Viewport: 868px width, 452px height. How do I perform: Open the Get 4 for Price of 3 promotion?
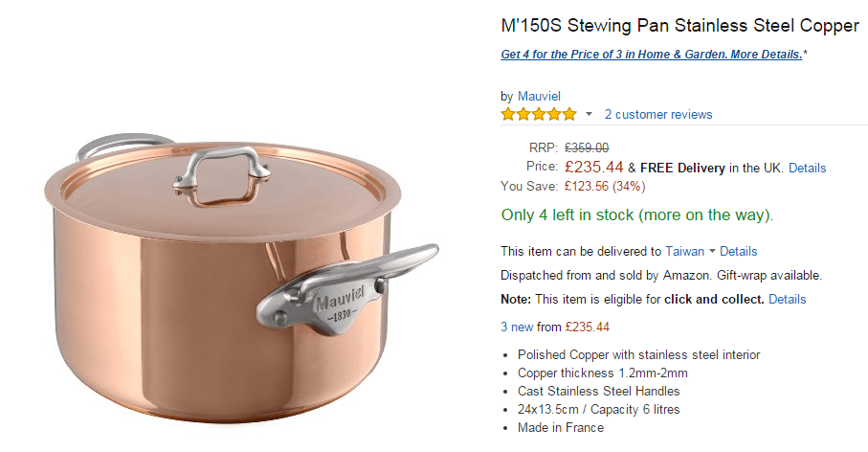coord(652,55)
